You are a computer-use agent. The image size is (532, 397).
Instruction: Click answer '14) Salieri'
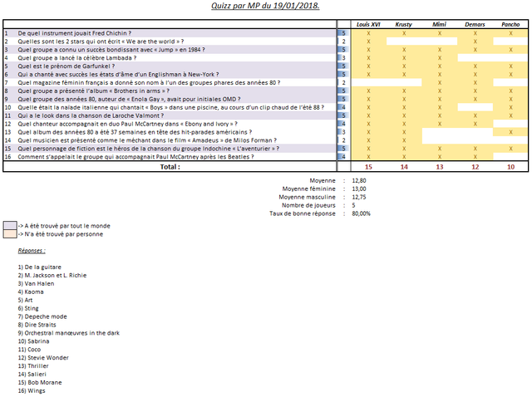[32, 375]
